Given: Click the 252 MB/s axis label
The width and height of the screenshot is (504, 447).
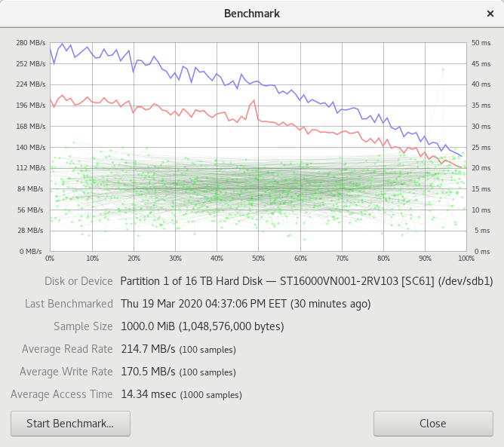Looking at the screenshot, I should point(31,64).
